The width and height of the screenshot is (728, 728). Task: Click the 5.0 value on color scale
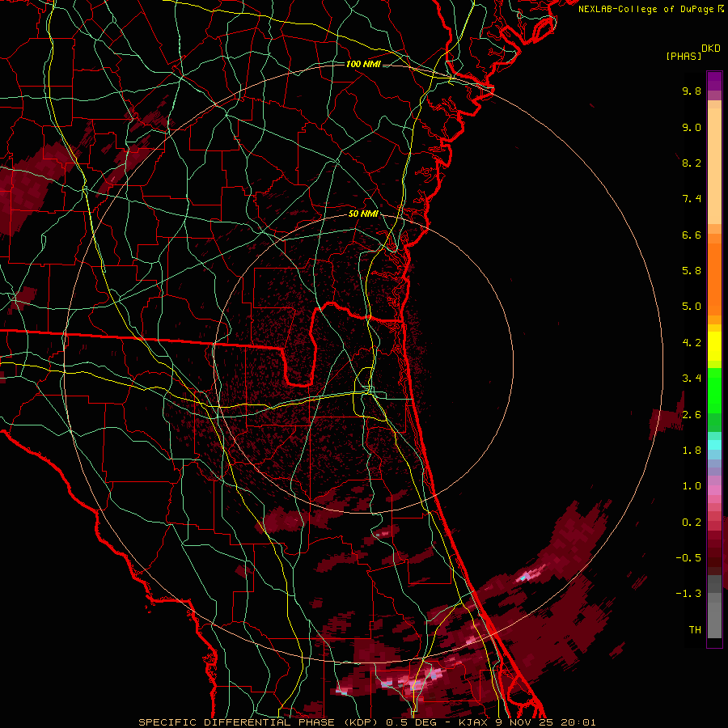pos(692,307)
